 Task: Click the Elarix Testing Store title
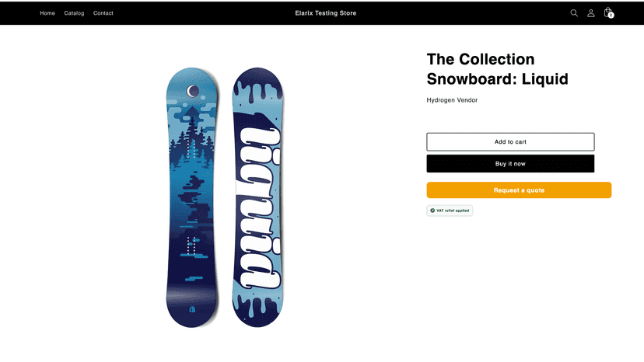point(326,13)
